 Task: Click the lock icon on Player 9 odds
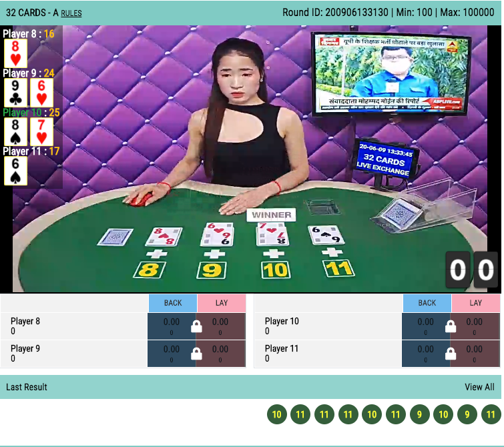tap(196, 354)
